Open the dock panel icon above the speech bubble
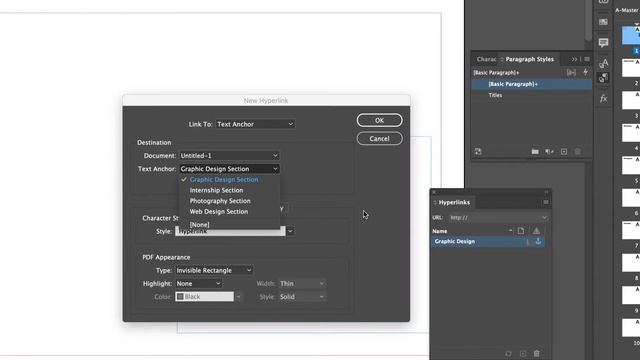This screenshot has width=640, height=360. coord(603,22)
